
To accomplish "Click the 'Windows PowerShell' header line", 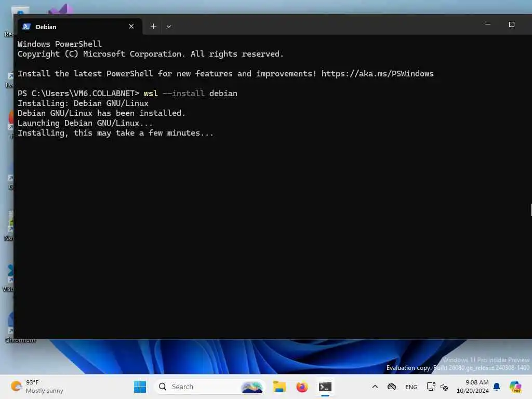I will (59, 44).
